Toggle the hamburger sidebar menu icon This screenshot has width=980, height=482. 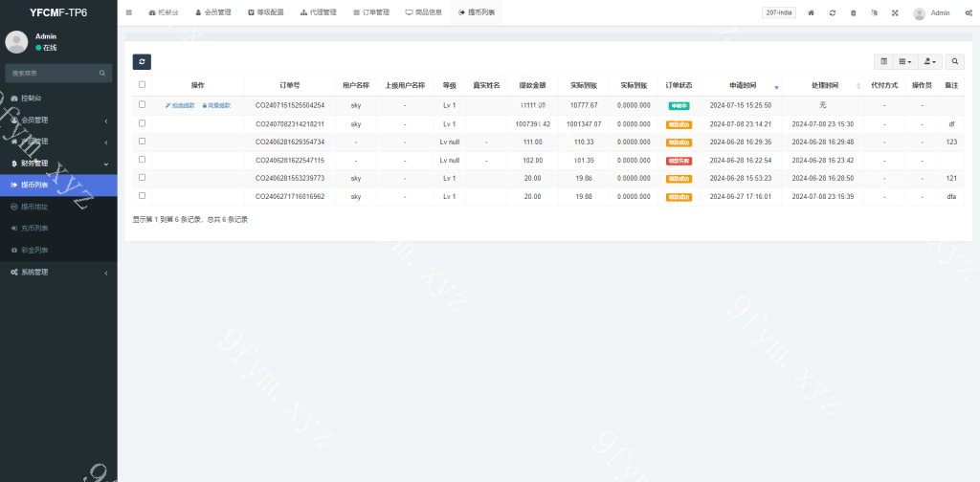(x=129, y=12)
